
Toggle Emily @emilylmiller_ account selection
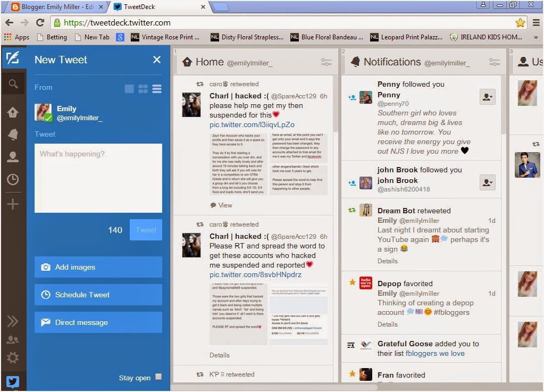pos(44,113)
